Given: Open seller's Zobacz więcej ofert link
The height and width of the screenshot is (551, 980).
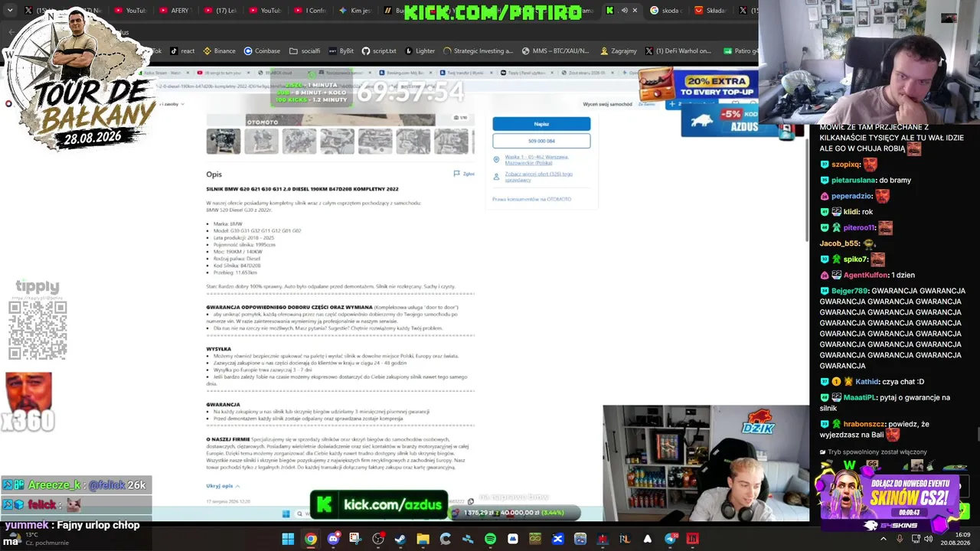Looking at the screenshot, I should (538, 177).
